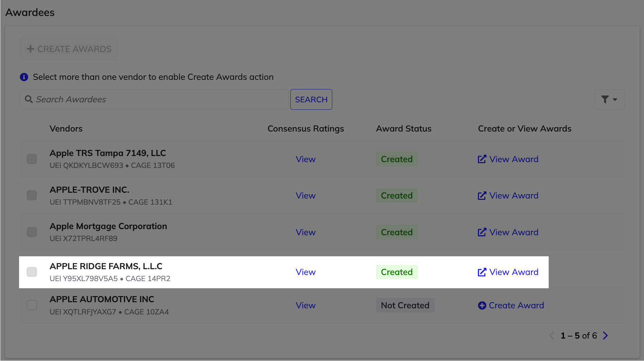Click external-link icon for APPLE-TROVE INC. award

(482, 195)
